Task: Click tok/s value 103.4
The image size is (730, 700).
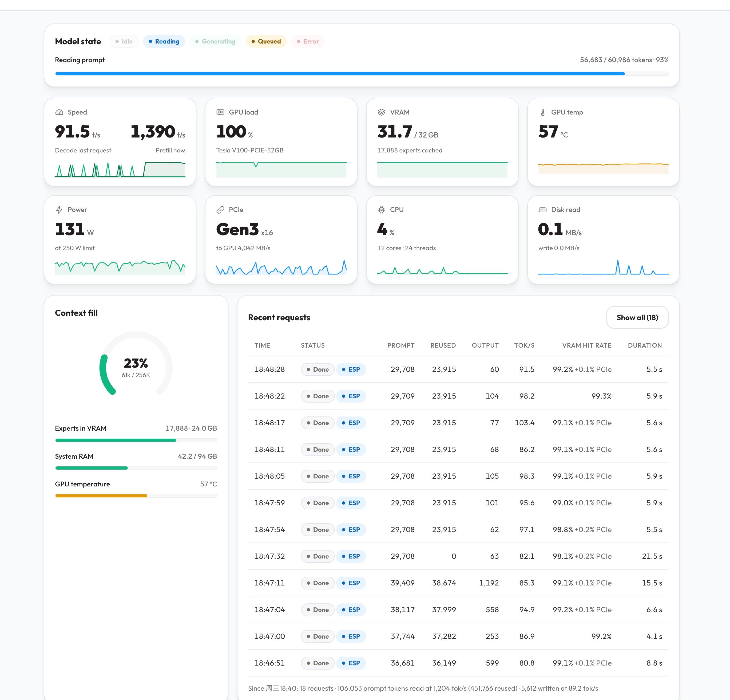Action: (x=525, y=423)
